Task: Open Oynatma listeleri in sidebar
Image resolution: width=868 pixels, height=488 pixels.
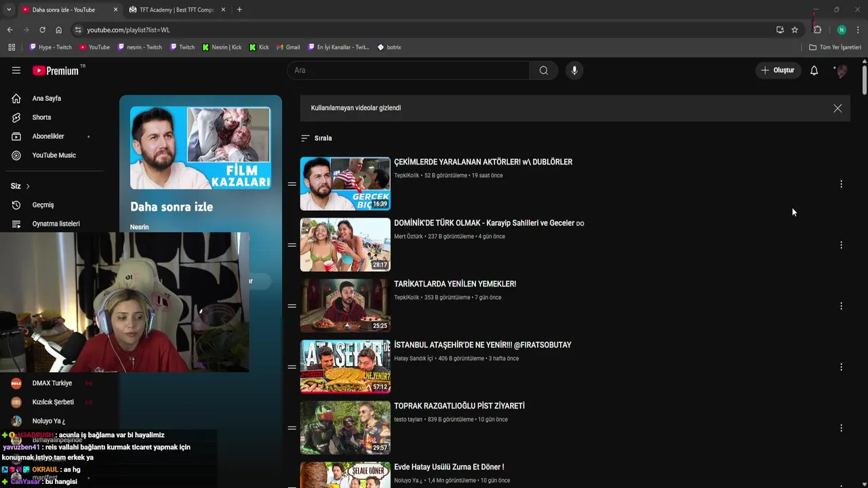Action: coord(54,224)
